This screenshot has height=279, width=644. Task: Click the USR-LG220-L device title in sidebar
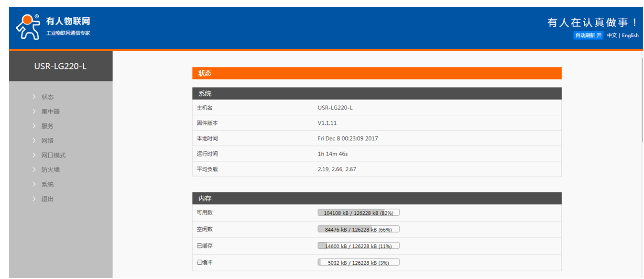(x=60, y=67)
